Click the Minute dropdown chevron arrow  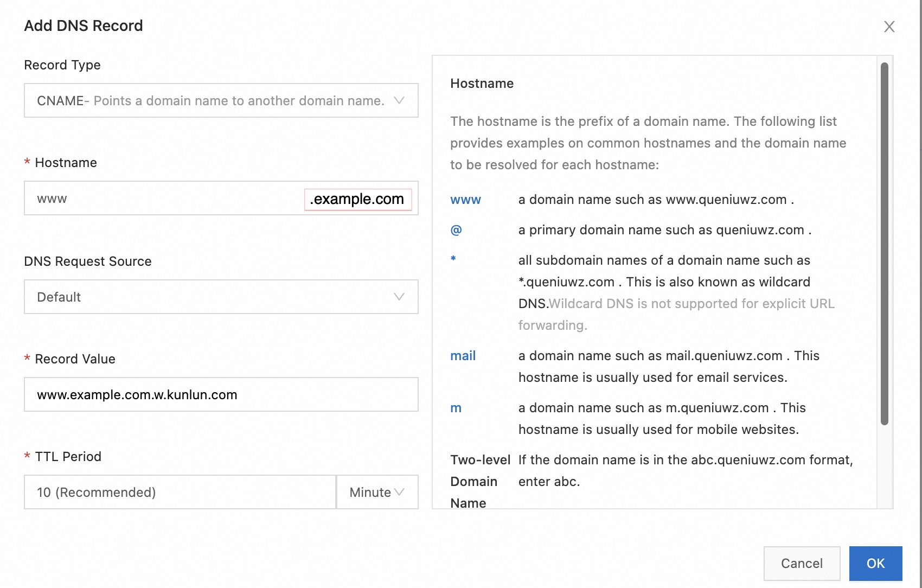[400, 492]
